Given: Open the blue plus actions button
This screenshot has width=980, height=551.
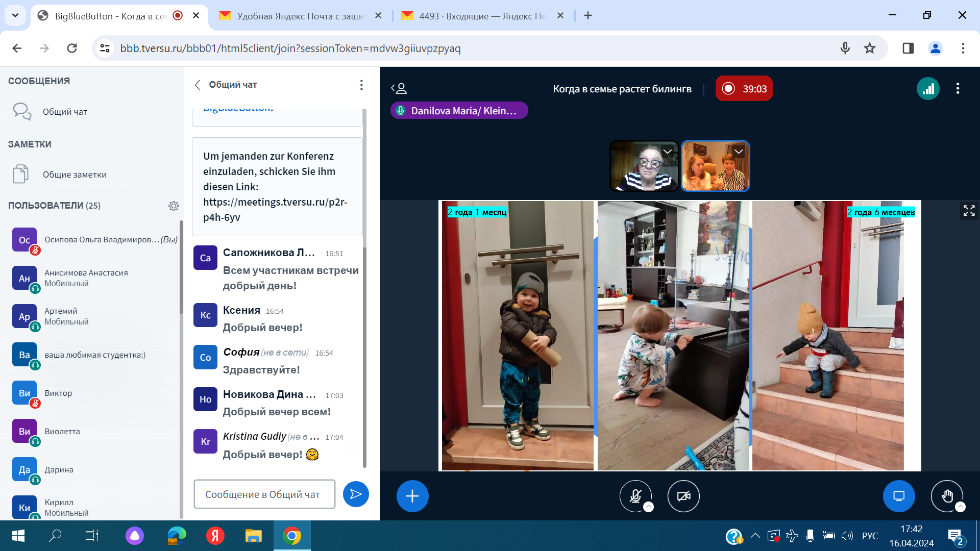Looking at the screenshot, I should (412, 496).
